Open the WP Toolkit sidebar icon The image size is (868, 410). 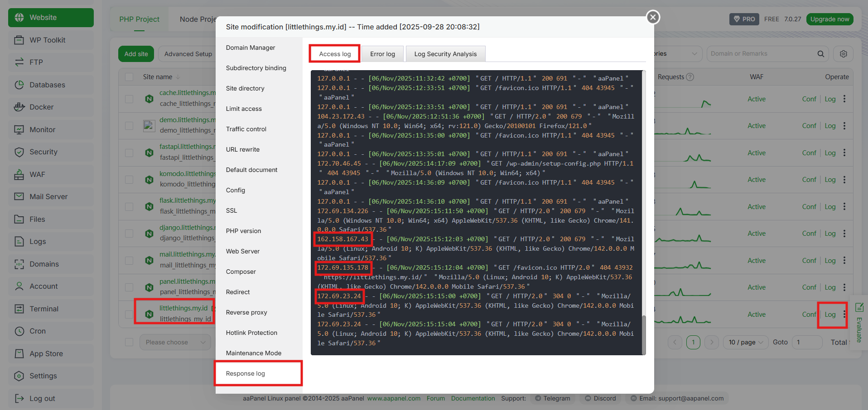tap(19, 40)
